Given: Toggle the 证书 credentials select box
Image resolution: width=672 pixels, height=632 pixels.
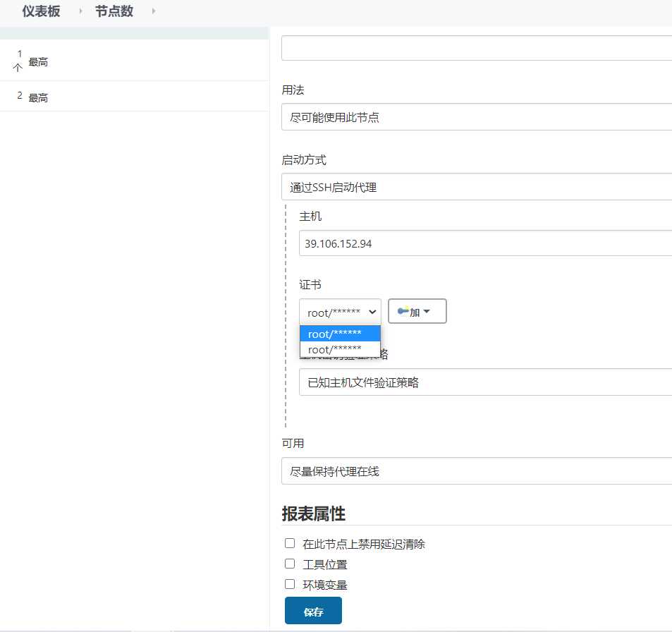Looking at the screenshot, I should coord(340,312).
